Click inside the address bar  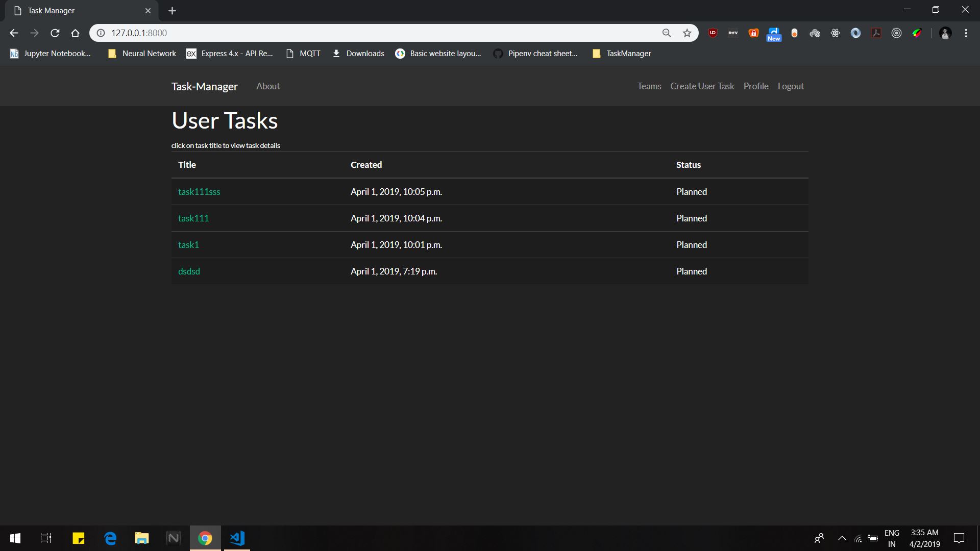coord(357,33)
